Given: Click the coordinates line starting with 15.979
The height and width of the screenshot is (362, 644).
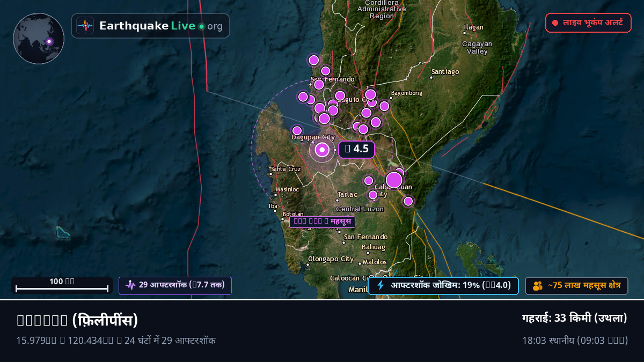Looking at the screenshot, I should [x=116, y=340].
